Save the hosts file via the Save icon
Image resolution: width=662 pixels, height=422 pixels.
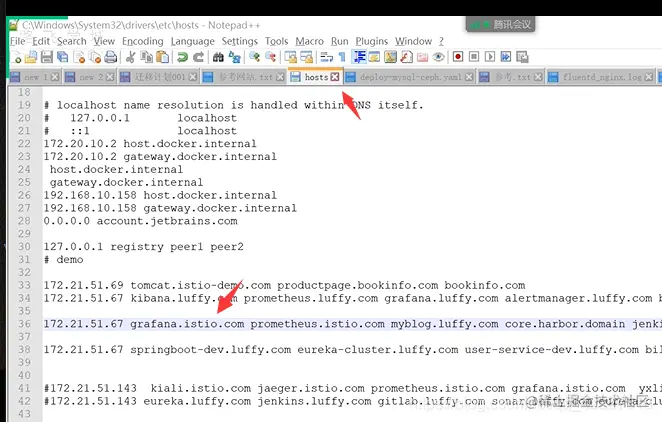point(46,57)
